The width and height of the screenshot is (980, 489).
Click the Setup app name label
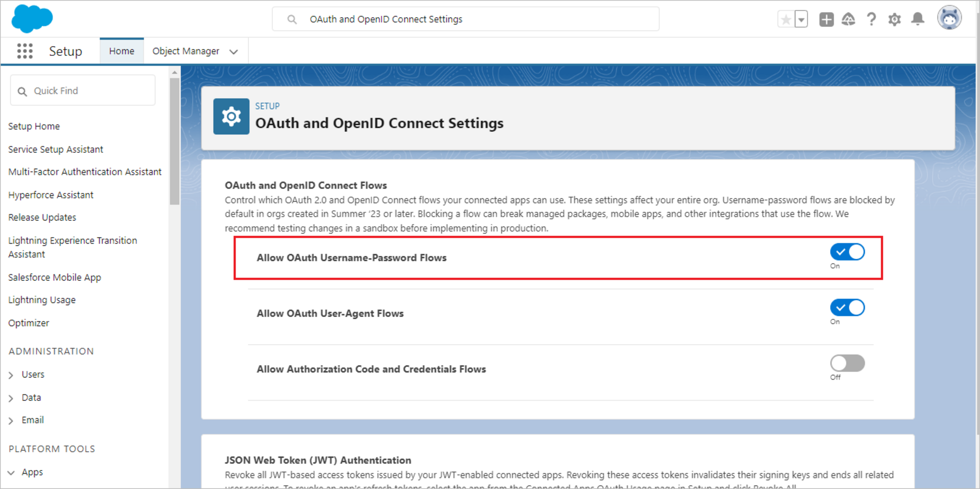(65, 51)
